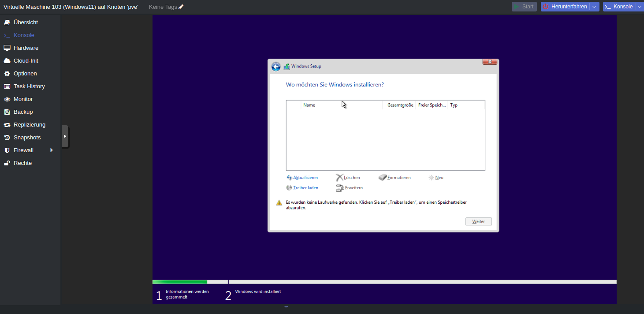Click the Hardware monitor icon

[7, 48]
